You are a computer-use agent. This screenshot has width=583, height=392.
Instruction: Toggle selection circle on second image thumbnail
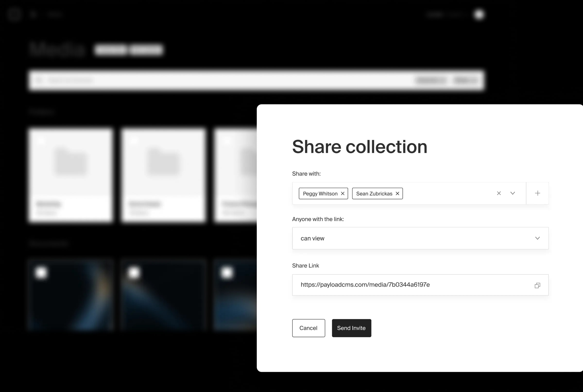click(134, 273)
